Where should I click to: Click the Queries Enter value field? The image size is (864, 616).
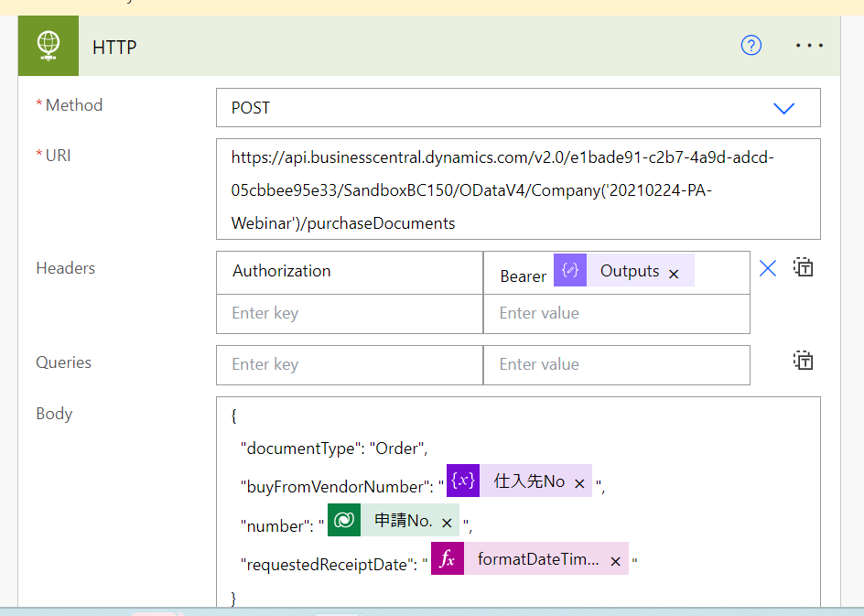click(x=616, y=364)
